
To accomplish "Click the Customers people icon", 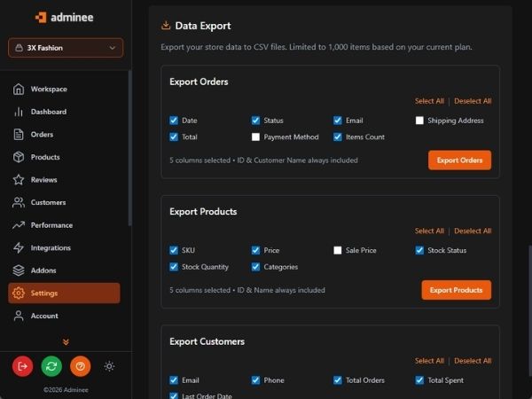I will tap(19, 202).
